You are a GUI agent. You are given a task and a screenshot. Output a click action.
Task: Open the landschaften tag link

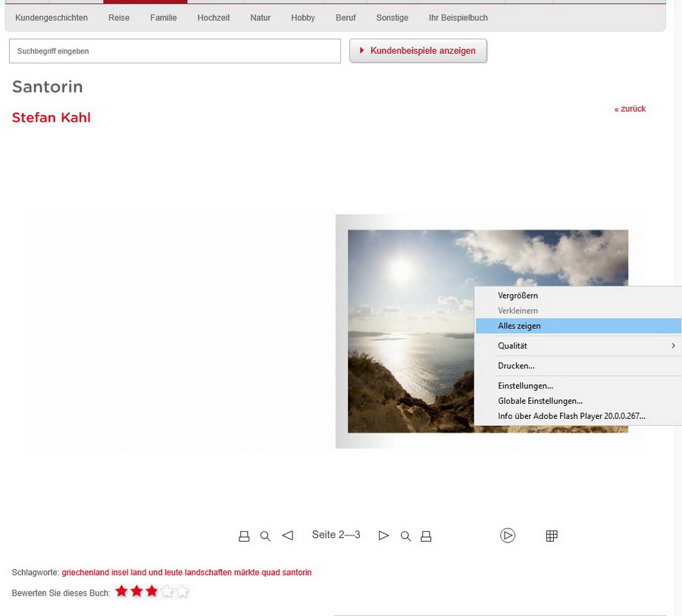click(x=208, y=573)
